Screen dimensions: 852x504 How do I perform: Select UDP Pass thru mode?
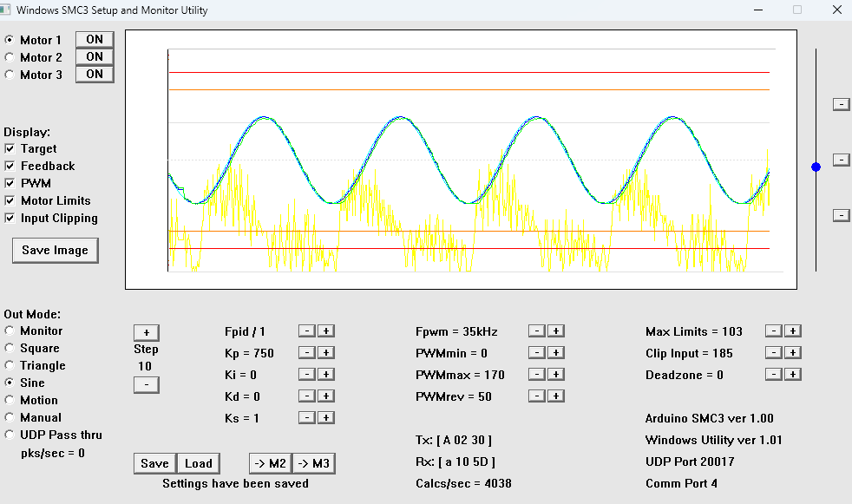click(10, 435)
